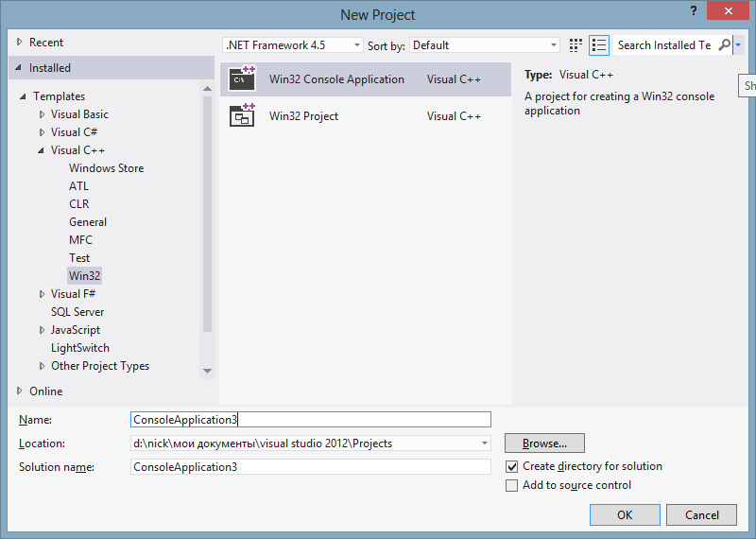Image resolution: width=756 pixels, height=539 pixels.
Task: Click the search magnifier icon
Action: (x=724, y=45)
